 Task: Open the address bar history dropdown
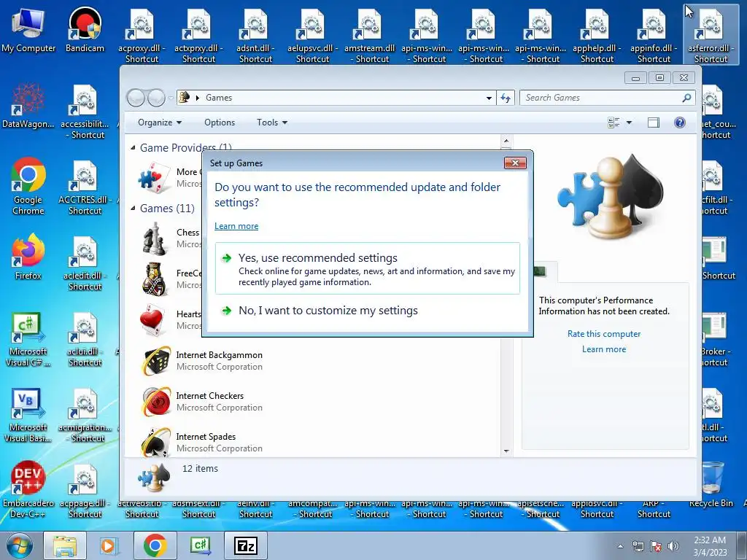point(489,98)
